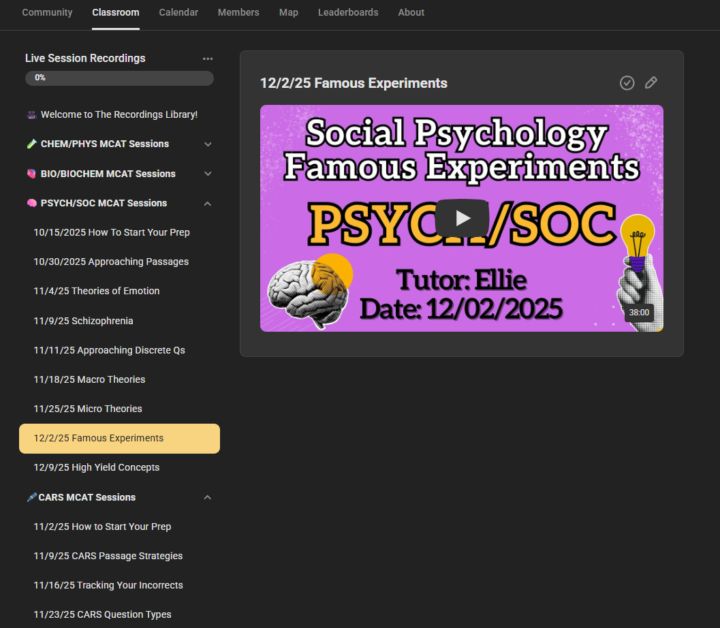Image resolution: width=720 pixels, height=628 pixels.
Task: Play the Famous Experiments video
Action: coord(461,218)
